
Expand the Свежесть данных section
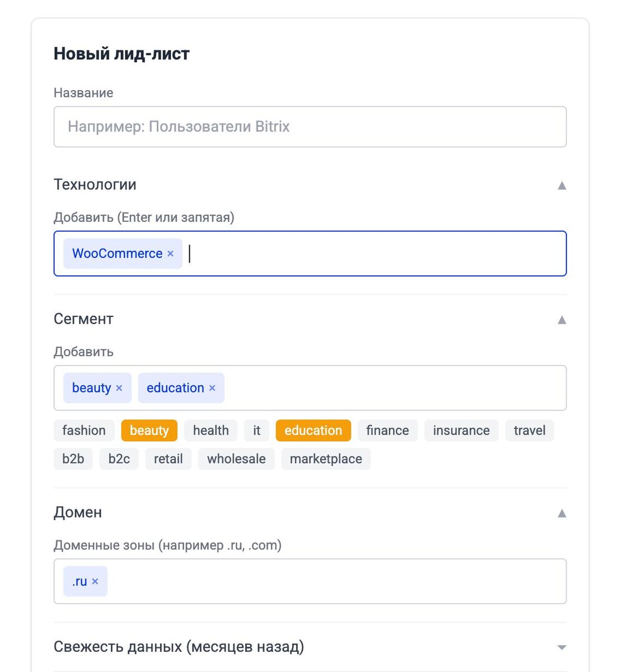point(562,648)
